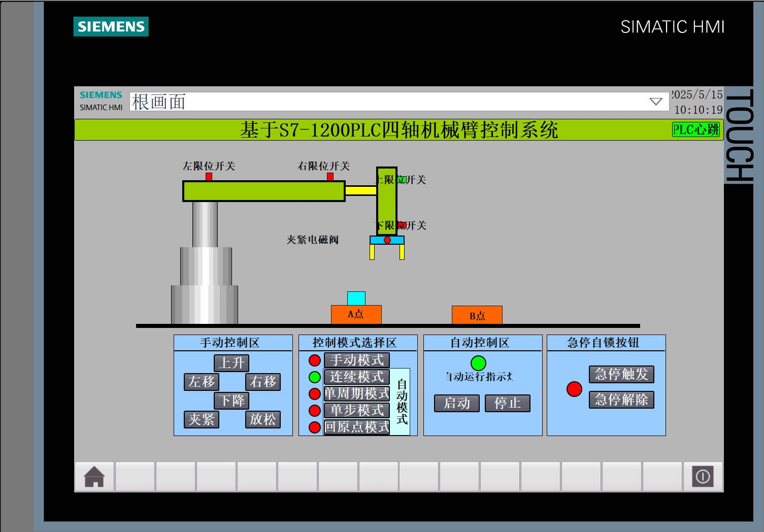This screenshot has width=764, height=532.
Task: Switch to 回原点模式 mode
Action: pyautogui.click(x=357, y=427)
